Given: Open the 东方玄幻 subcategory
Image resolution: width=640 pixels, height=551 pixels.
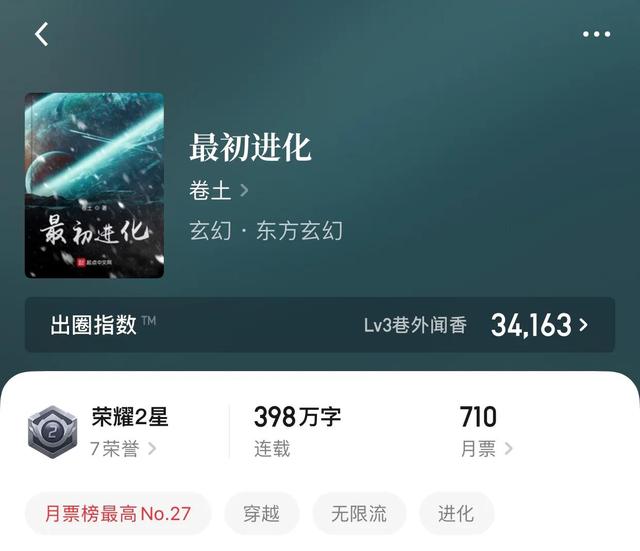Looking at the screenshot, I should click(x=300, y=231).
